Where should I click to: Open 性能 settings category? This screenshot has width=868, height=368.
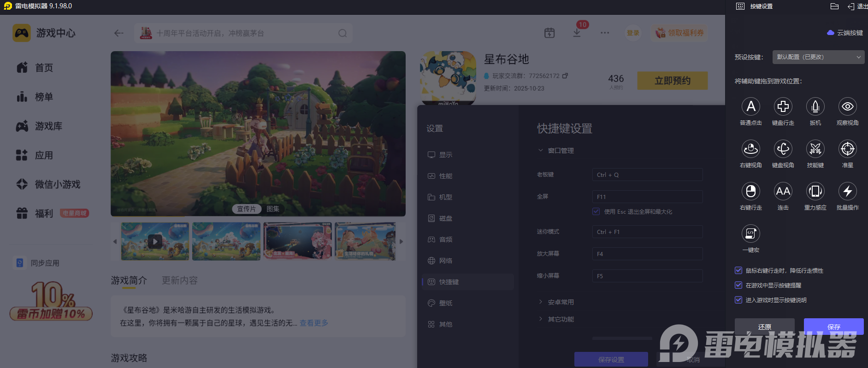(x=468, y=176)
